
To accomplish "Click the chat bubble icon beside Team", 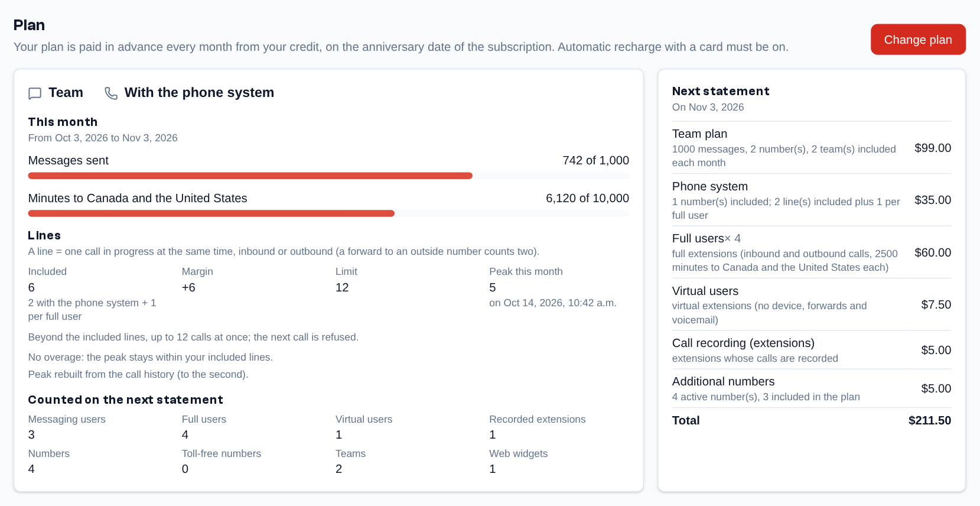I will (x=35, y=93).
